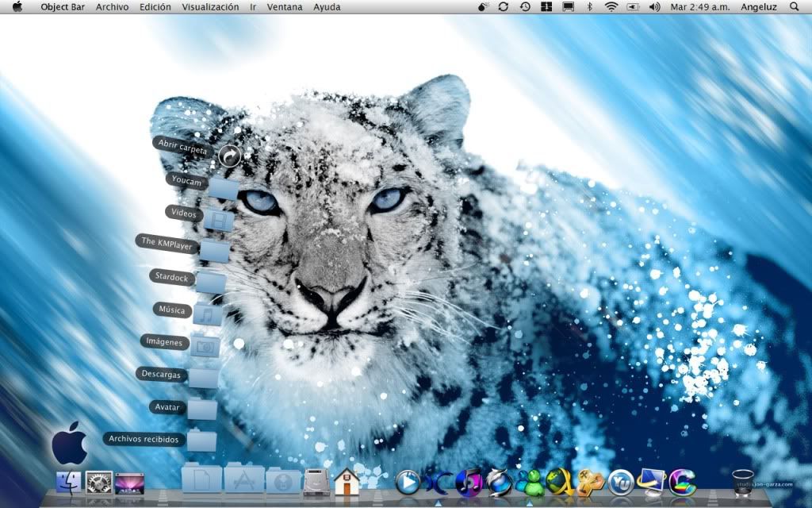Open the Edición menu
This screenshot has width=812, height=508.
pos(155,7)
